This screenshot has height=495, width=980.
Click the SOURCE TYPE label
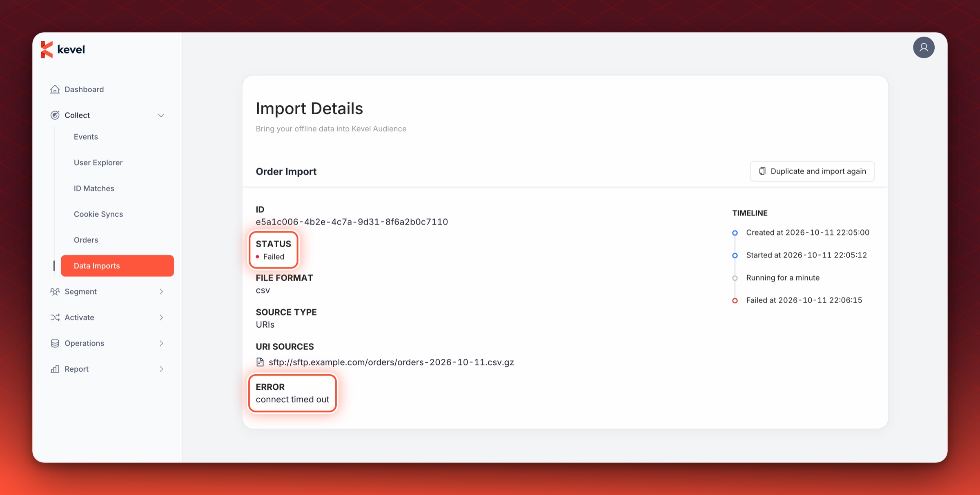[286, 312]
